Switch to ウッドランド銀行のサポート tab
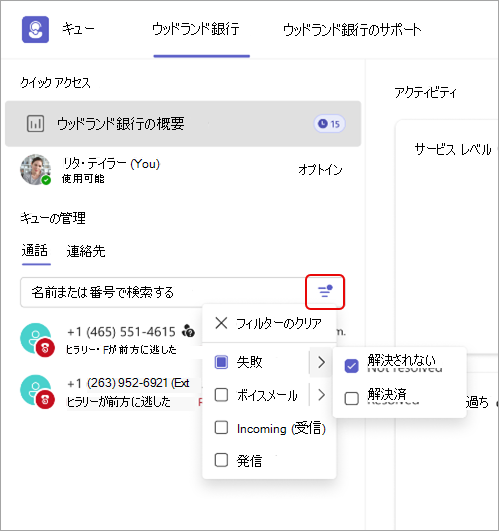 click(352, 30)
